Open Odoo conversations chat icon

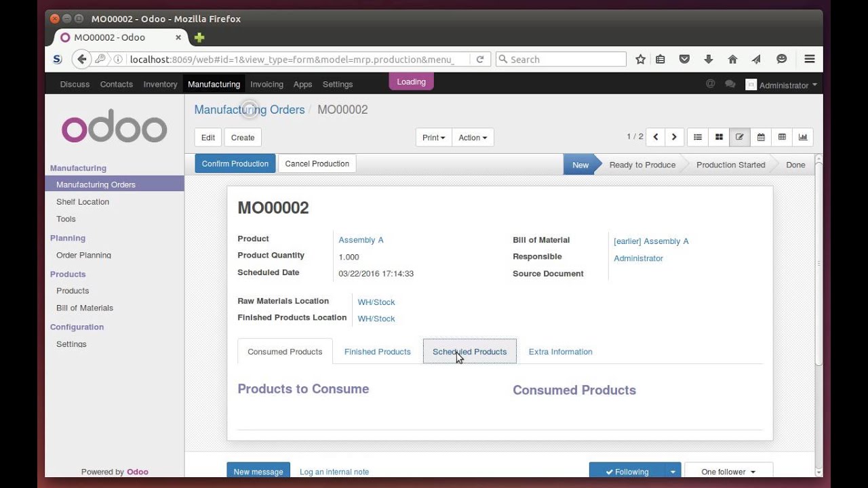[x=730, y=84]
